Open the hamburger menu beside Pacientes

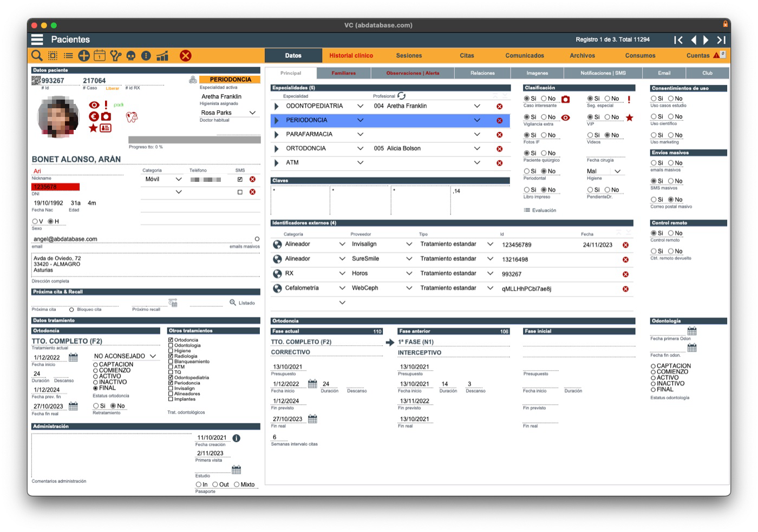point(37,40)
